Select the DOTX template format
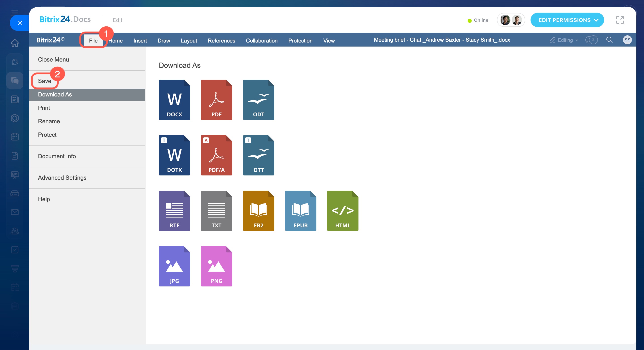644x350 pixels. 174,155
